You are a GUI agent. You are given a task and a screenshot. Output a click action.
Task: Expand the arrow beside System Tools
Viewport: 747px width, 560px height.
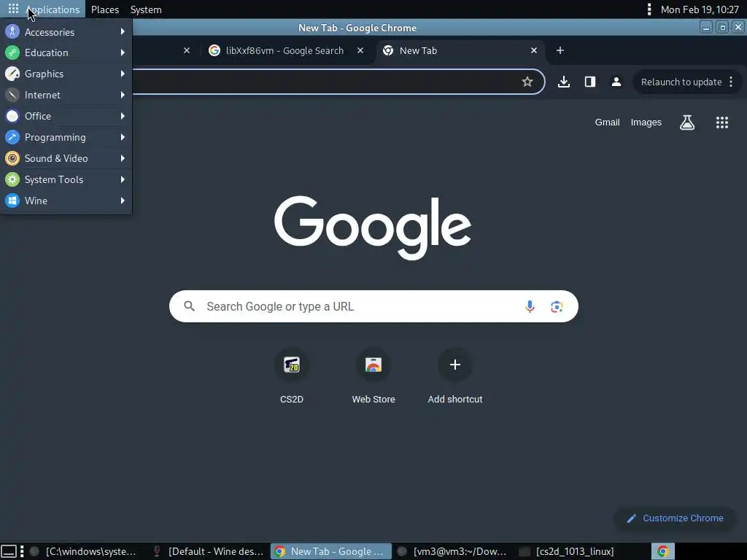pos(123,179)
